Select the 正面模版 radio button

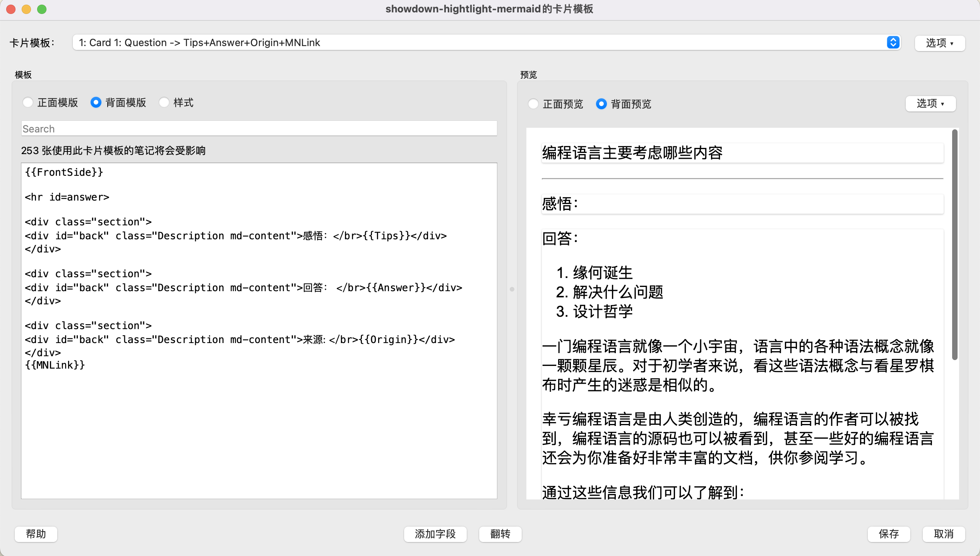click(x=28, y=103)
